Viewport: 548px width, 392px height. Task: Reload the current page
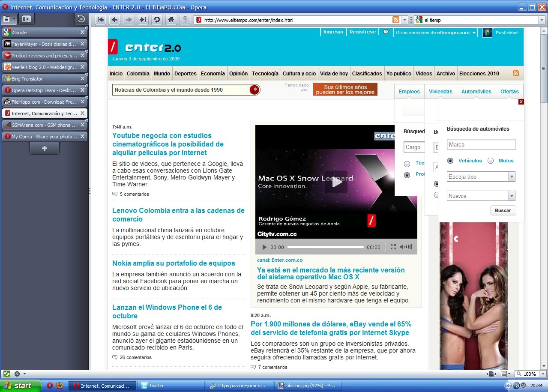pyautogui.click(x=157, y=20)
